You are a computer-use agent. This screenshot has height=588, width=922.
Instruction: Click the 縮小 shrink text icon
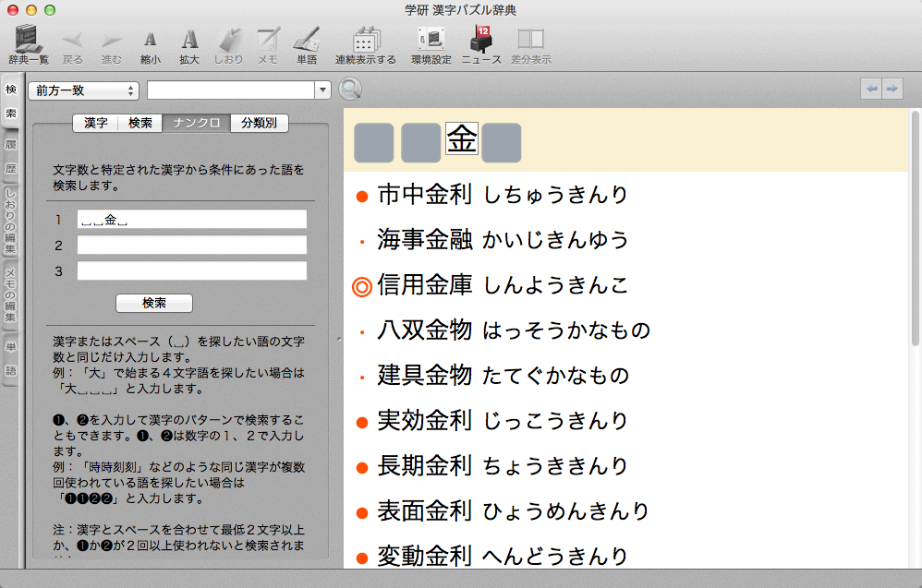point(150,44)
